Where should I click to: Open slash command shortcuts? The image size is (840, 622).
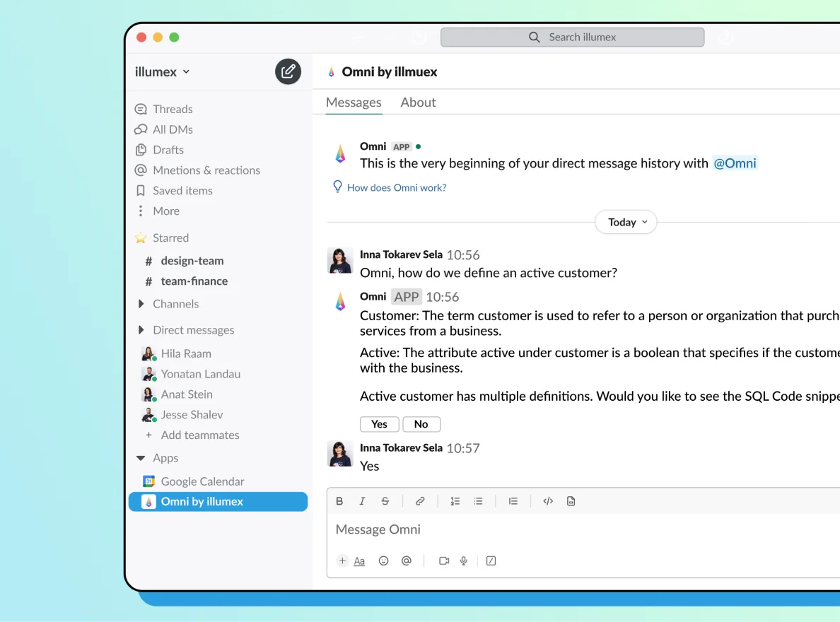[491, 561]
